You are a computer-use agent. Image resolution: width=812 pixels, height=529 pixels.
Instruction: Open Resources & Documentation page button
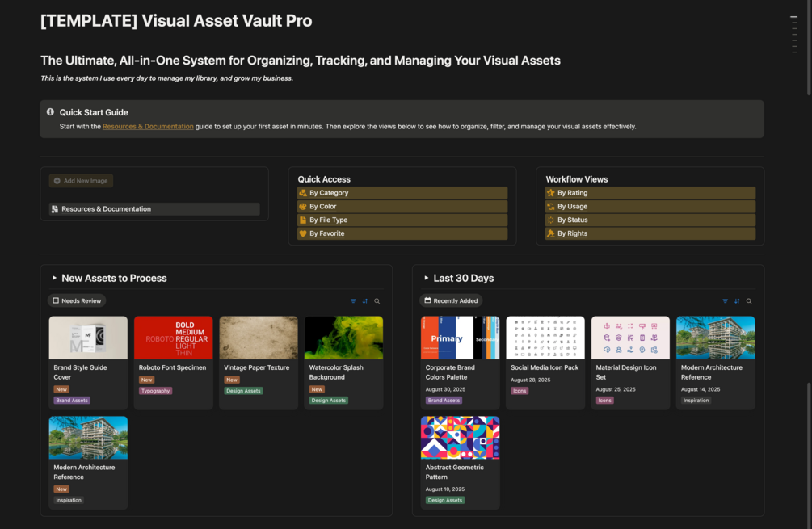(x=154, y=209)
